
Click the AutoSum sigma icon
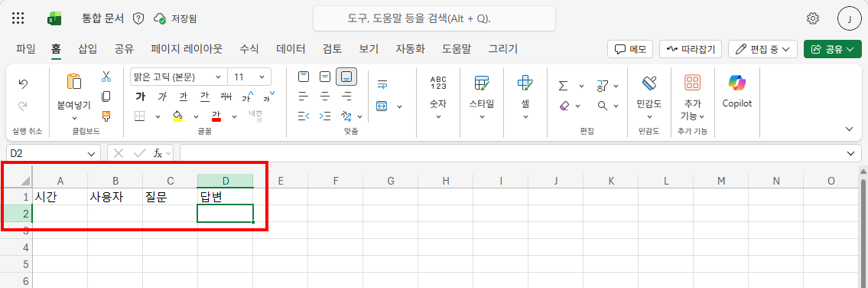coord(564,86)
